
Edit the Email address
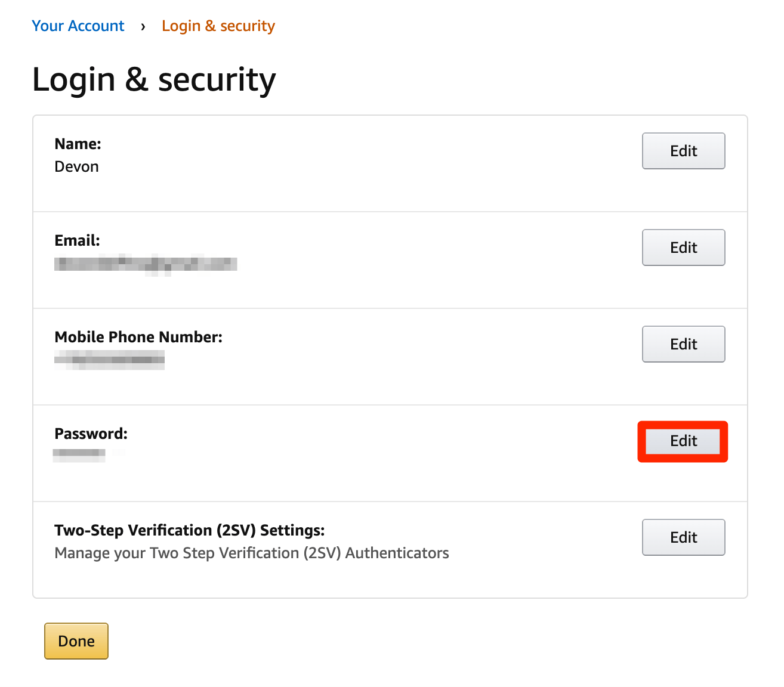pos(683,247)
